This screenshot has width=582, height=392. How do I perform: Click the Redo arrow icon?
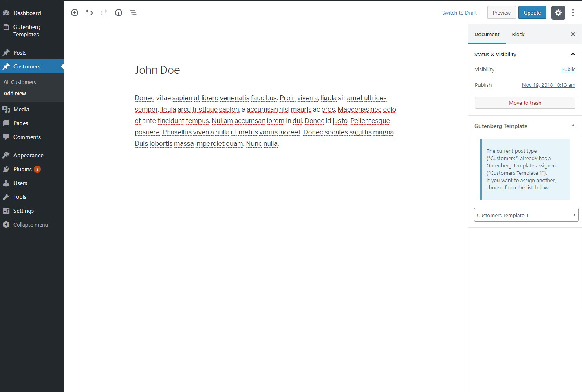pos(104,13)
